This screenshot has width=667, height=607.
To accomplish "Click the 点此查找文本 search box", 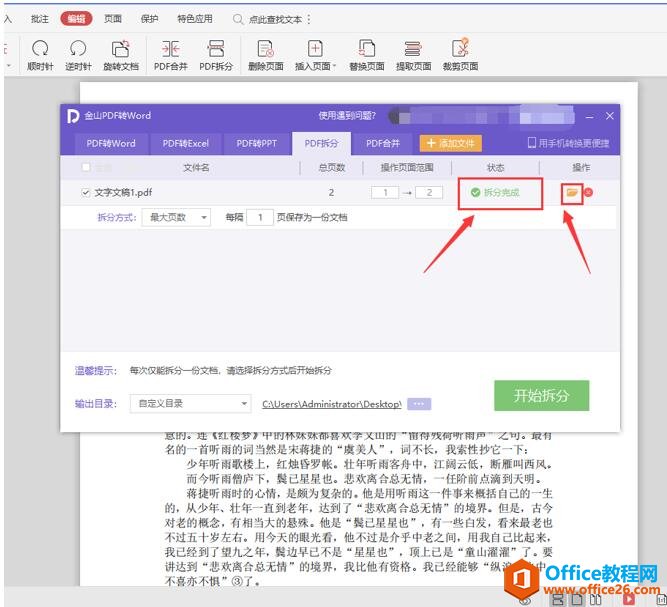I will 276,20.
